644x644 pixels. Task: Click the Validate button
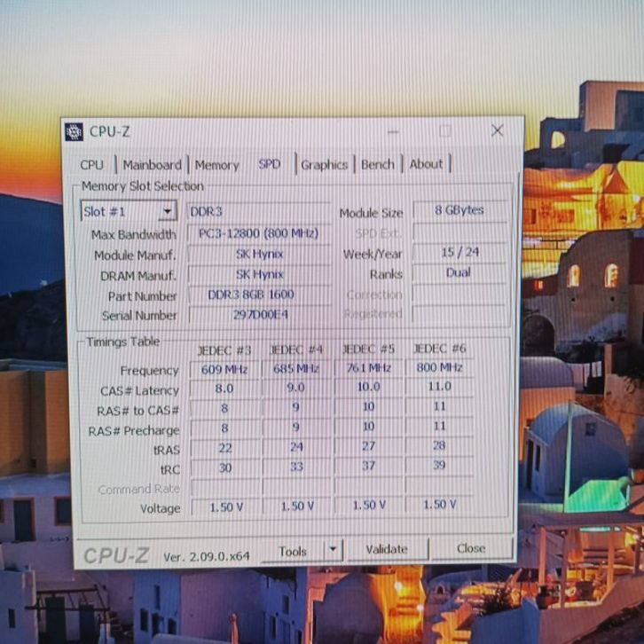coord(387,549)
